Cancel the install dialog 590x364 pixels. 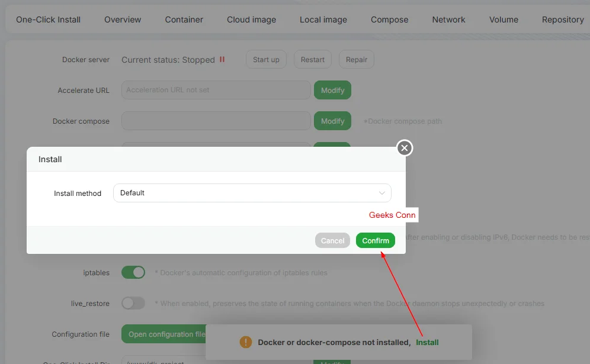[x=332, y=240]
